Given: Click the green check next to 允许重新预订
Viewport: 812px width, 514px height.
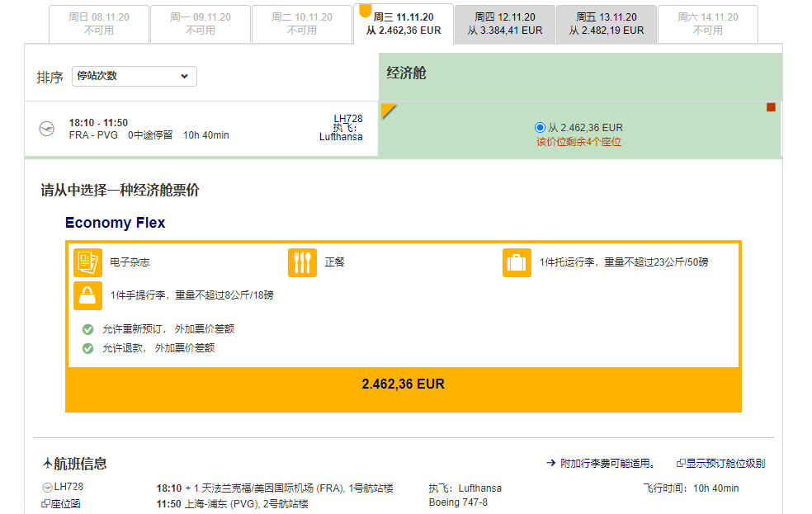Looking at the screenshot, I should 88,329.
